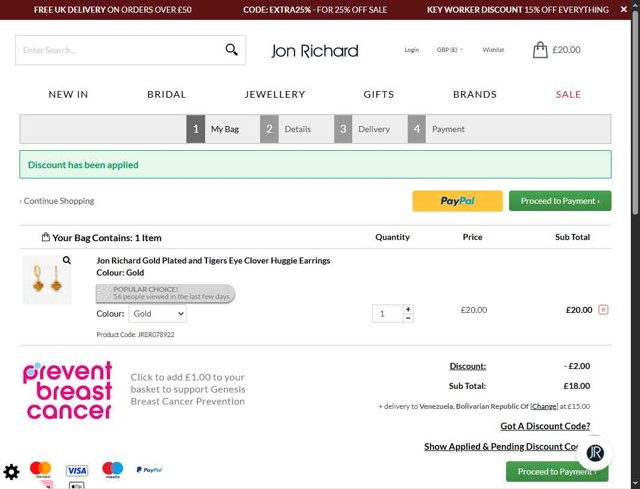This screenshot has height=489, width=640.
Task: Open the JEWELLERY menu
Action: [x=275, y=94]
